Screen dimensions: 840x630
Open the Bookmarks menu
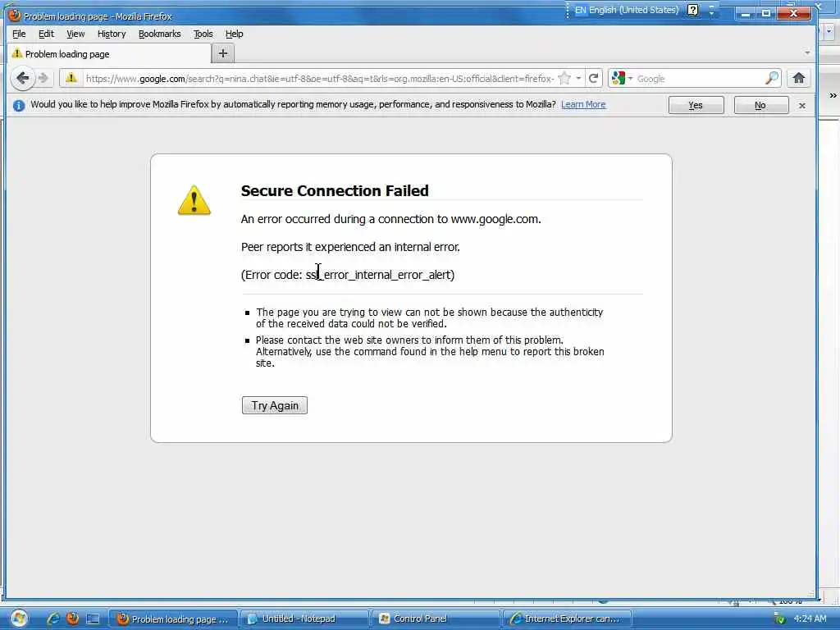(160, 34)
